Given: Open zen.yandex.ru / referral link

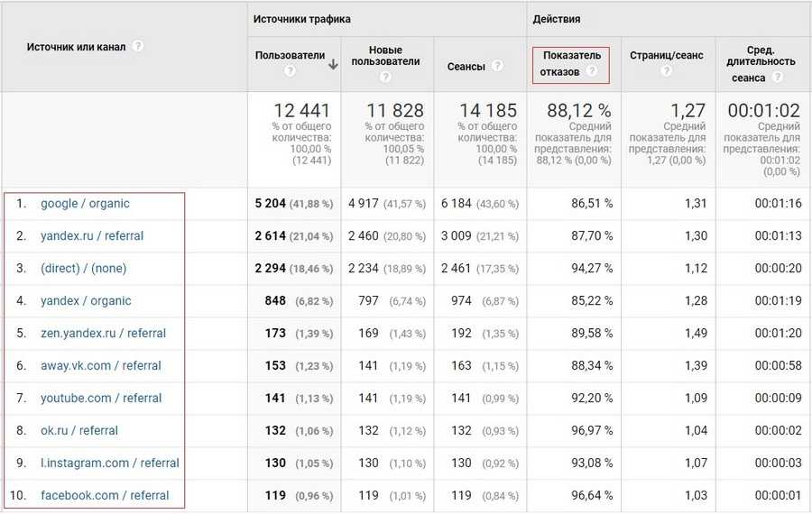Looking at the screenshot, I should 103,334.
